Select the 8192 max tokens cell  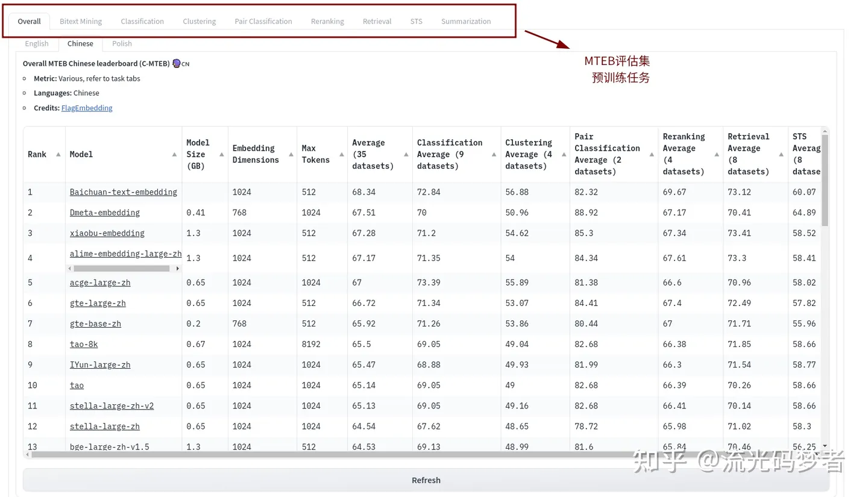click(x=322, y=344)
